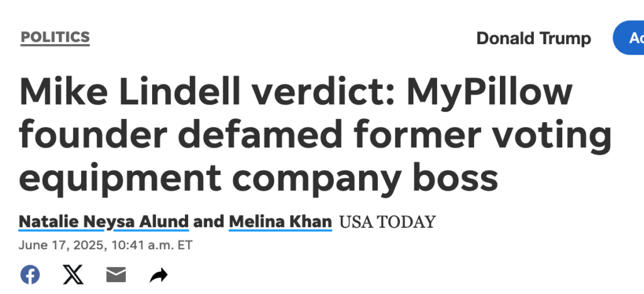Share the article on X
Image resolution: width=644 pixels, height=294 pixels.
73,274
